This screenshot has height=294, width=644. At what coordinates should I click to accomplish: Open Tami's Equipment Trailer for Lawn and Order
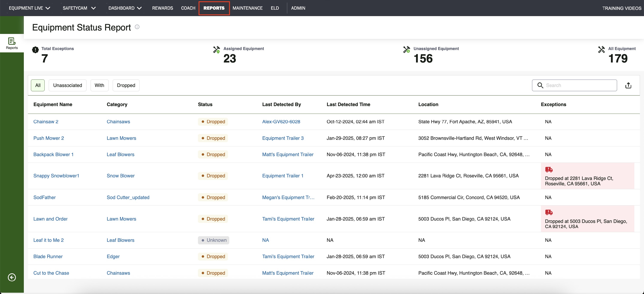pos(288,219)
